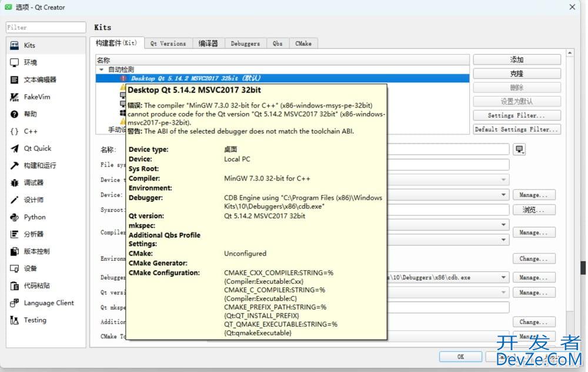
Task: Switch to the Qt Versions tab
Action: pyautogui.click(x=168, y=44)
